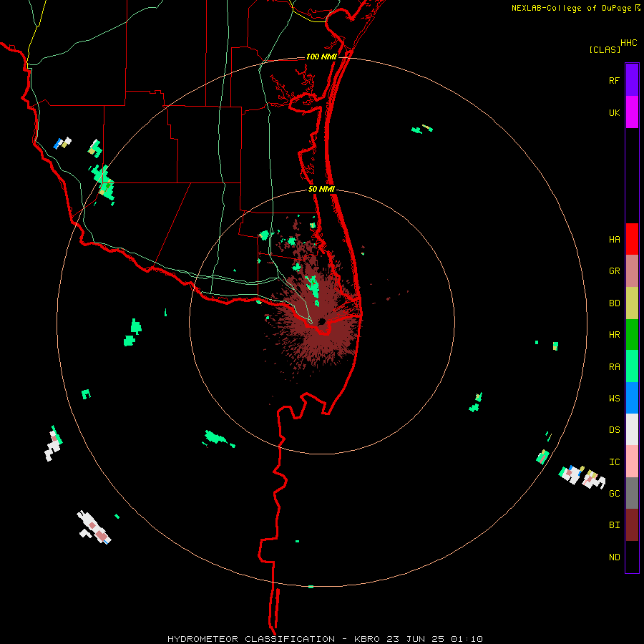This screenshot has width=644, height=644.
Task: Click the UK magenta legend swatch
Action: pos(632,112)
